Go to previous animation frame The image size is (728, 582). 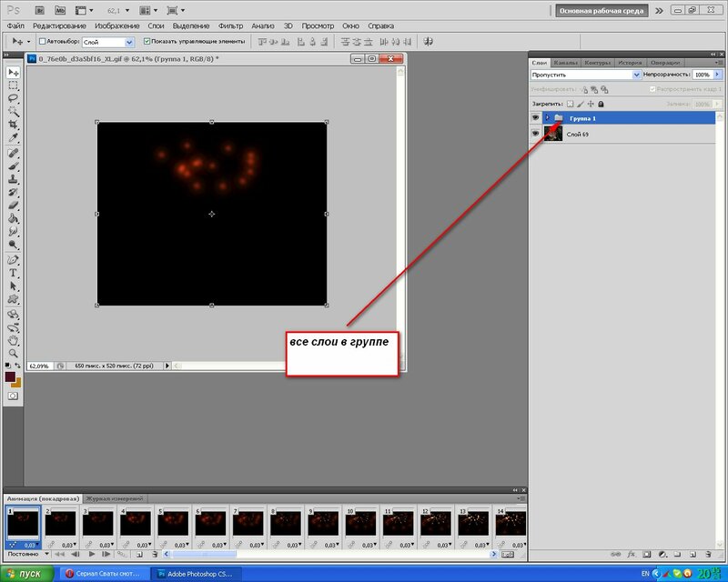[x=76, y=554]
